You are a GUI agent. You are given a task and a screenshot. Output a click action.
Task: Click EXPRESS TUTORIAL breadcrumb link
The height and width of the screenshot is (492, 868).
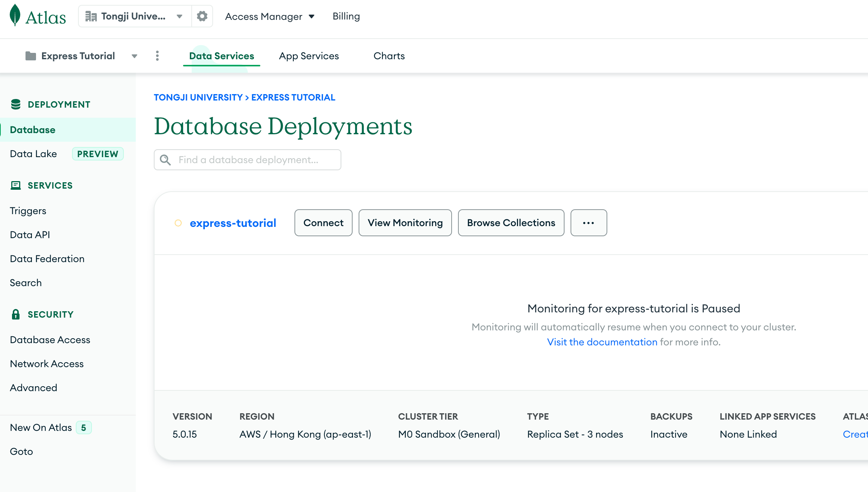point(293,97)
